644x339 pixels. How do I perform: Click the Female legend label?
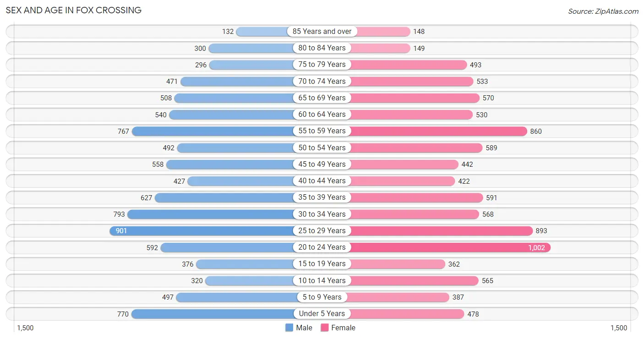(x=344, y=328)
